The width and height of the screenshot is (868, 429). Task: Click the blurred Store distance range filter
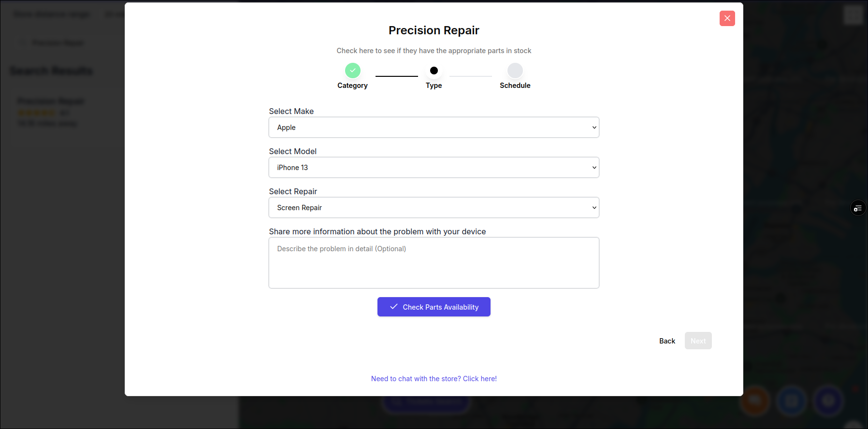tap(51, 14)
